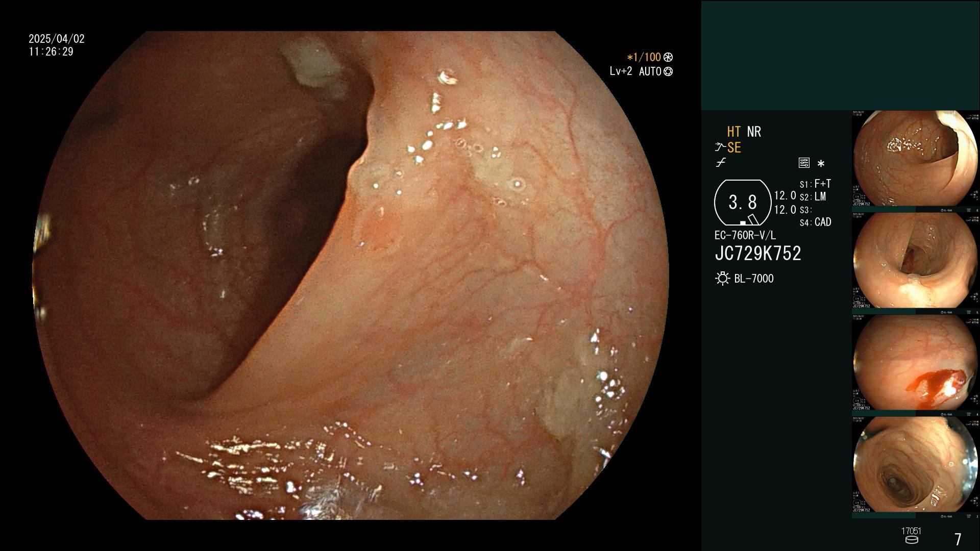Toggle the HT indicator
This screenshot has height=551, width=980.
[734, 132]
